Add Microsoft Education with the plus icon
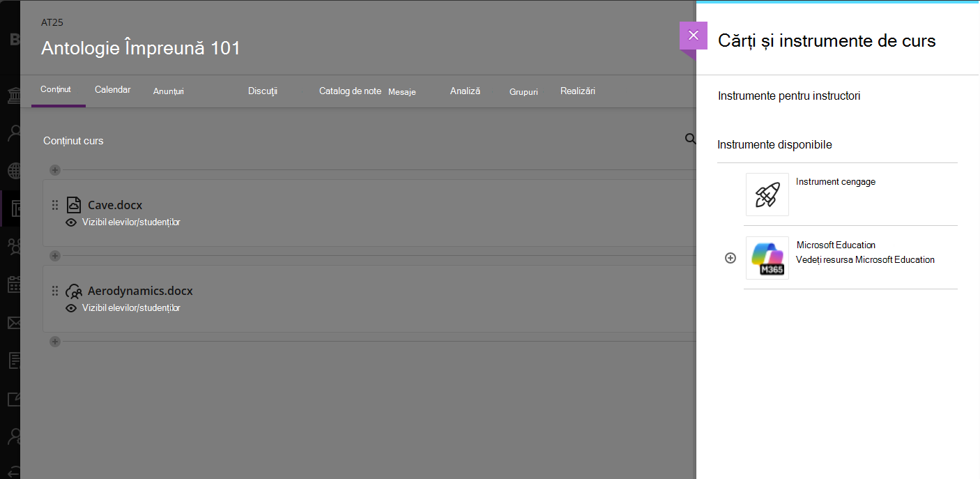 (730, 258)
